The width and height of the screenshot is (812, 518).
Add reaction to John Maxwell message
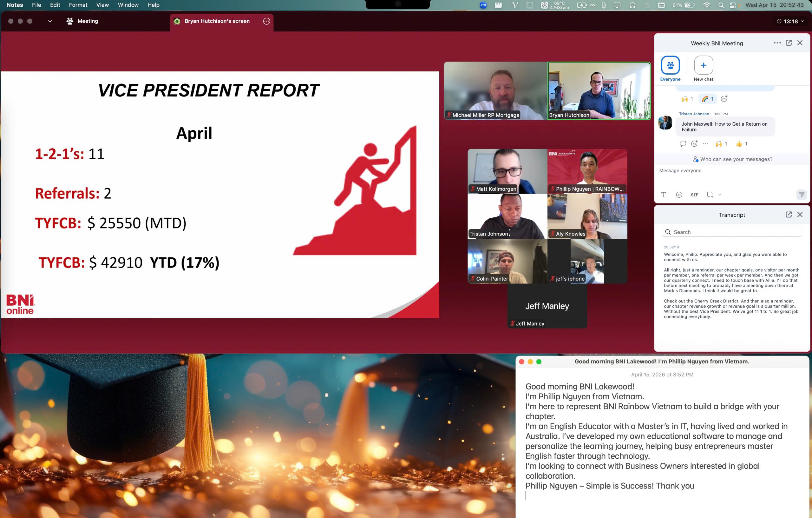[x=694, y=144]
